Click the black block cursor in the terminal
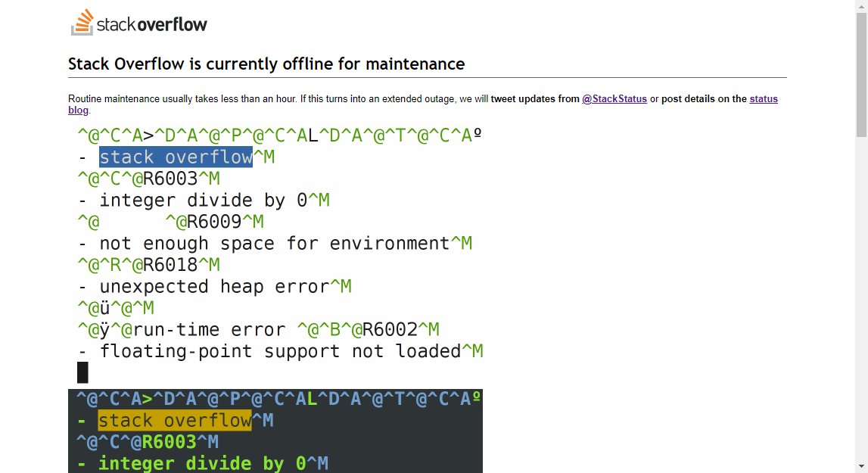The image size is (868, 473). coord(82,373)
